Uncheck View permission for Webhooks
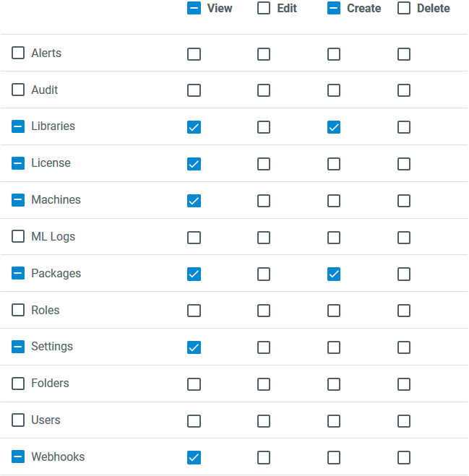The height and width of the screenshot is (476, 469). tap(194, 458)
